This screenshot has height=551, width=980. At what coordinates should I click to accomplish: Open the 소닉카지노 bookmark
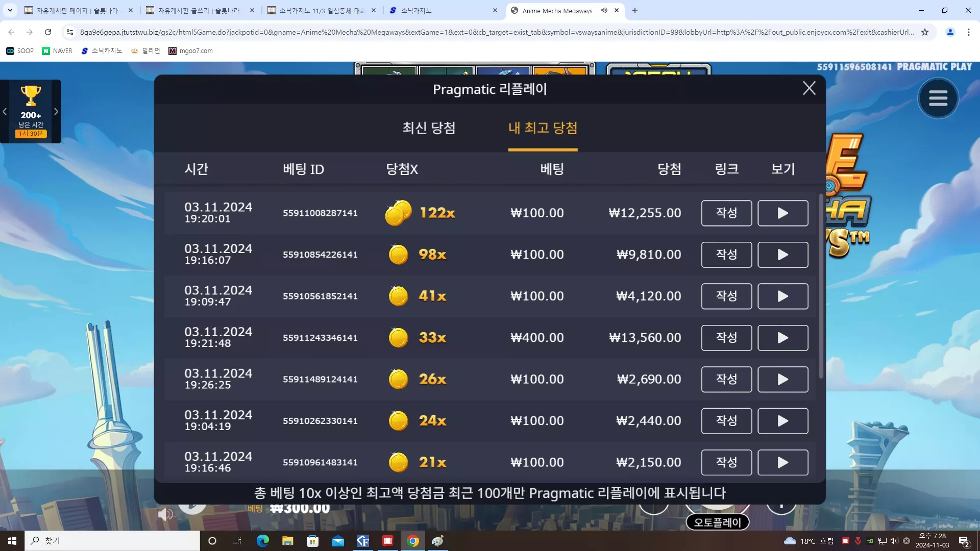102,51
